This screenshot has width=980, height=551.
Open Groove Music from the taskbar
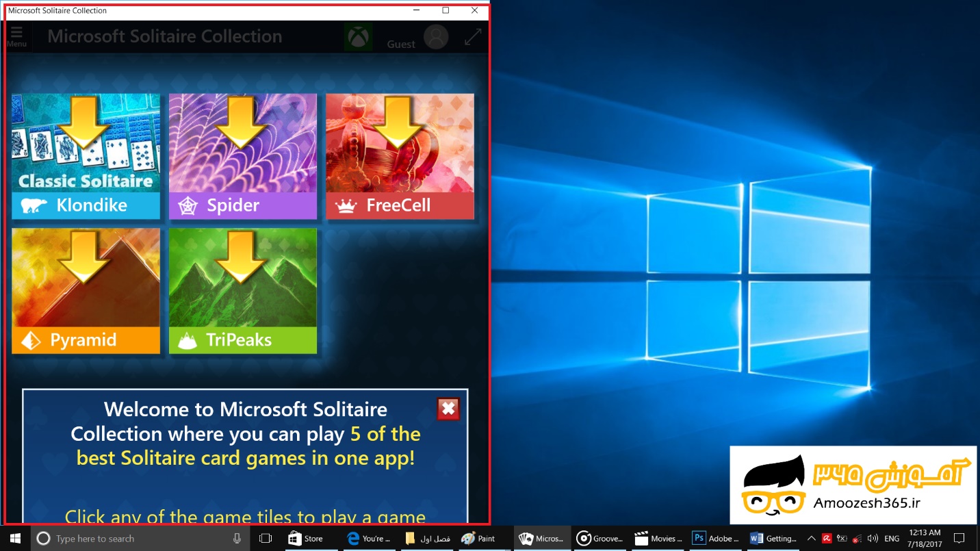(599, 539)
